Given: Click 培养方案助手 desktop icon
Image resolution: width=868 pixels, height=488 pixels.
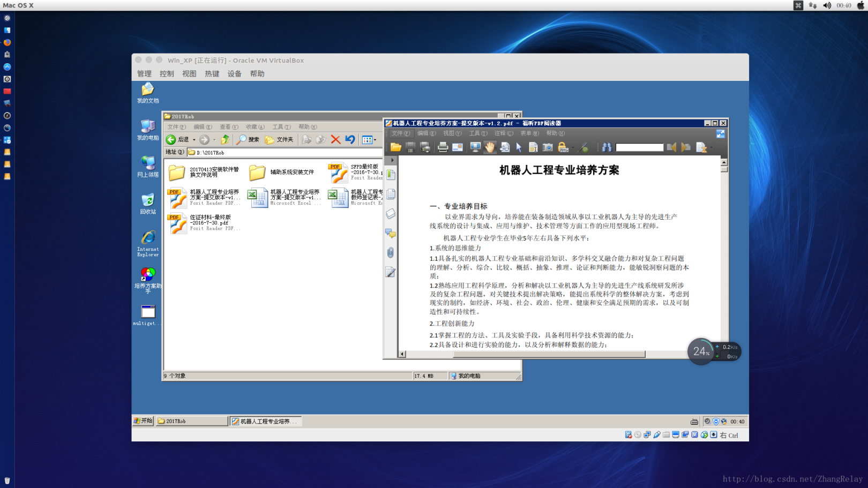Looking at the screenshot, I should 148,280.
